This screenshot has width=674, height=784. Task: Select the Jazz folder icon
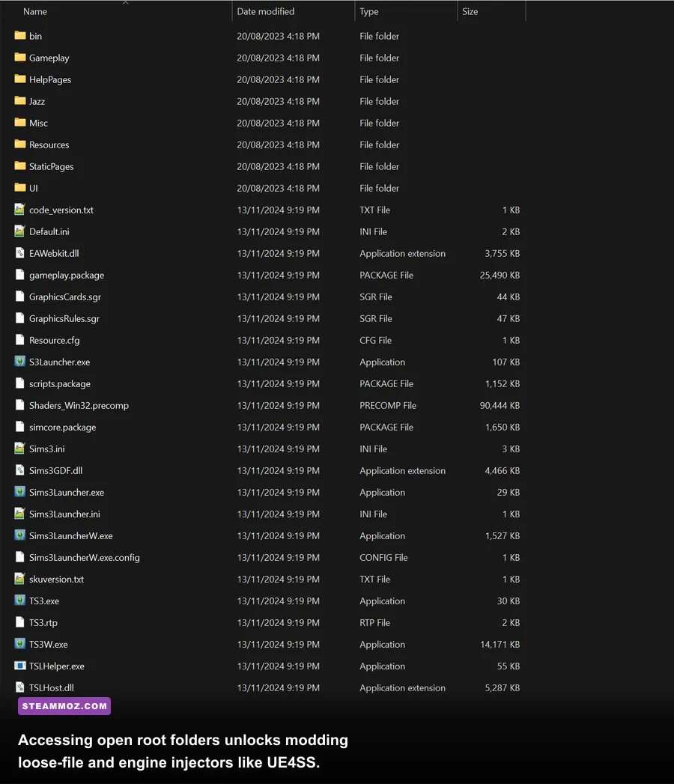coord(20,100)
